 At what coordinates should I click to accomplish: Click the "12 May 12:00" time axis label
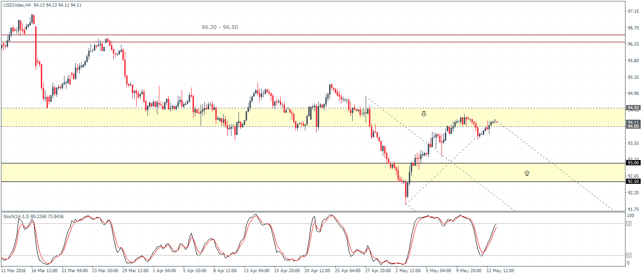[x=501, y=271]
